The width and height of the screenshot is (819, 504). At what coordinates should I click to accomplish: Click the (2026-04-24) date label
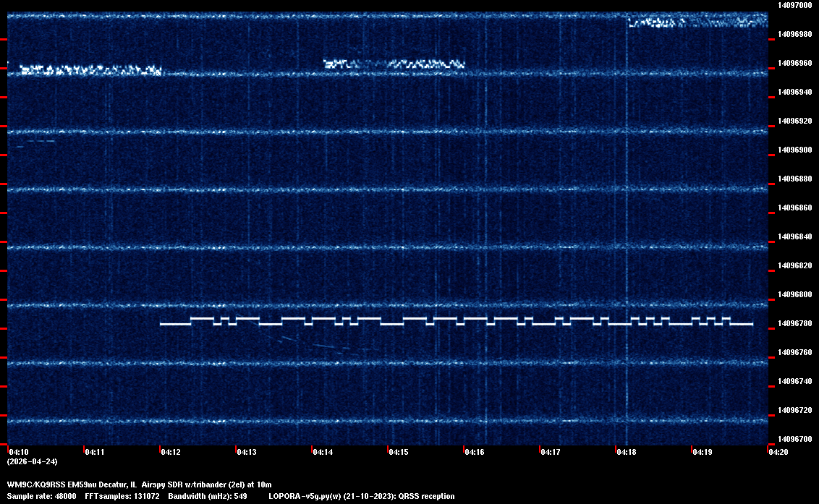pos(33,461)
